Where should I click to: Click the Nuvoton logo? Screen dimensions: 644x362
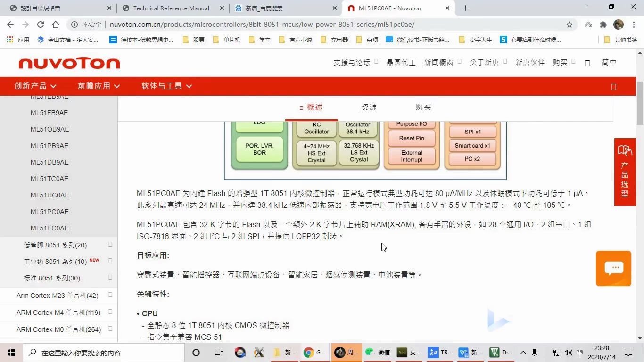click(69, 63)
